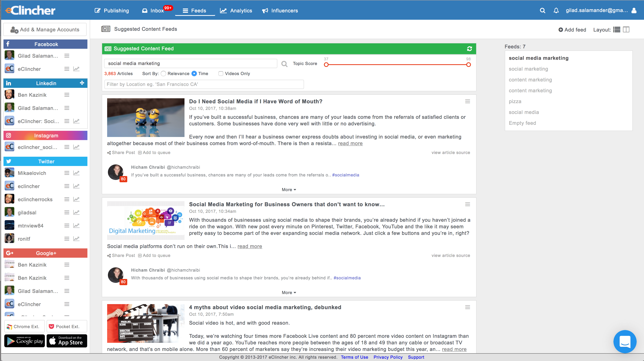
Task: Click Add feed button
Action: tap(572, 30)
